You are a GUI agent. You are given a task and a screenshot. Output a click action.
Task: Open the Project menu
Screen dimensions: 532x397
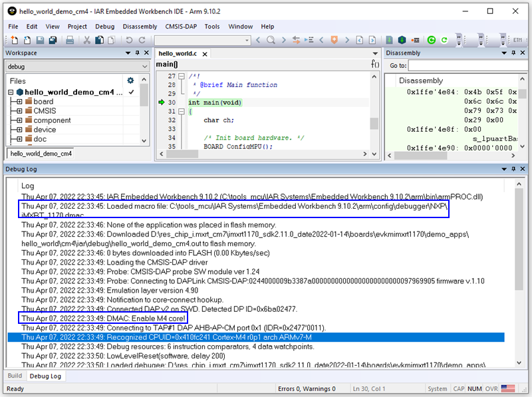pos(77,27)
